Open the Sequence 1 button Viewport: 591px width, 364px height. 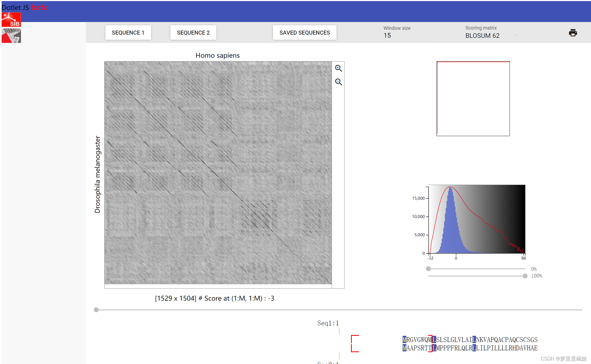[128, 33]
